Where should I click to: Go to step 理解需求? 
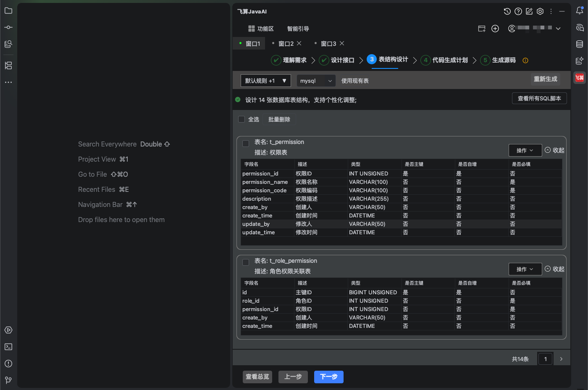(289, 60)
